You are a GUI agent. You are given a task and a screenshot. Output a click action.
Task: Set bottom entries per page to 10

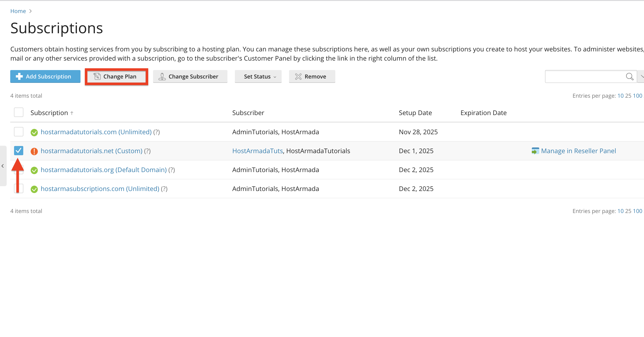(x=620, y=211)
